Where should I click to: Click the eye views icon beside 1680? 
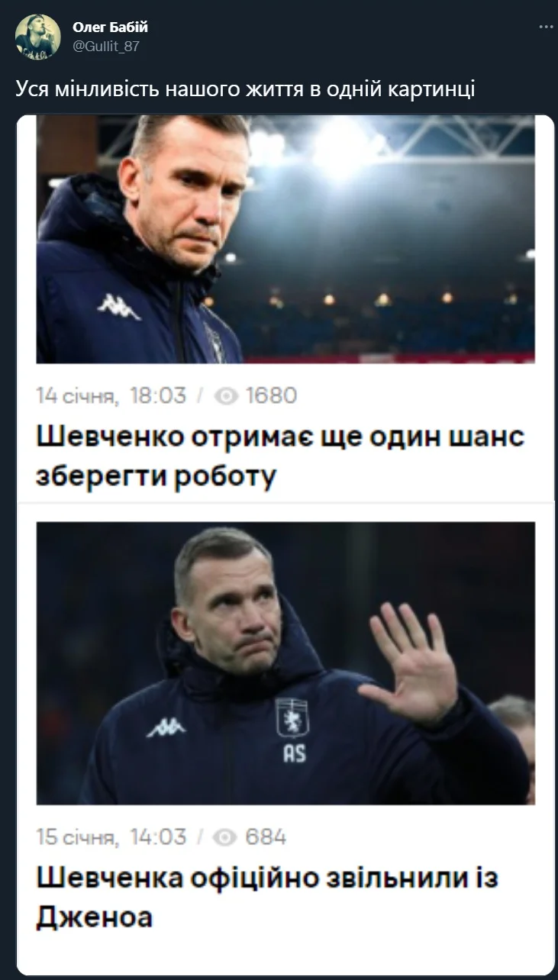click(227, 395)
